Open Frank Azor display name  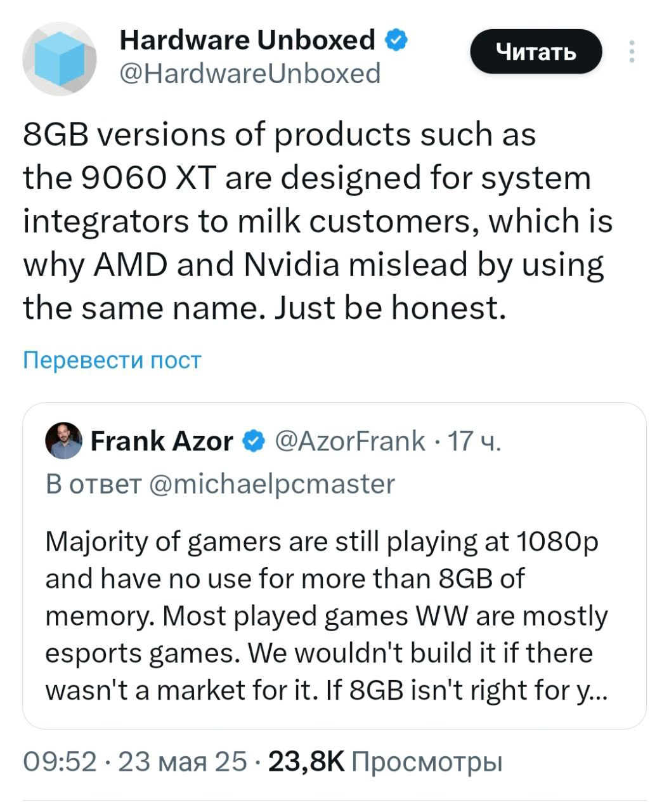click(x=162, y=441)
